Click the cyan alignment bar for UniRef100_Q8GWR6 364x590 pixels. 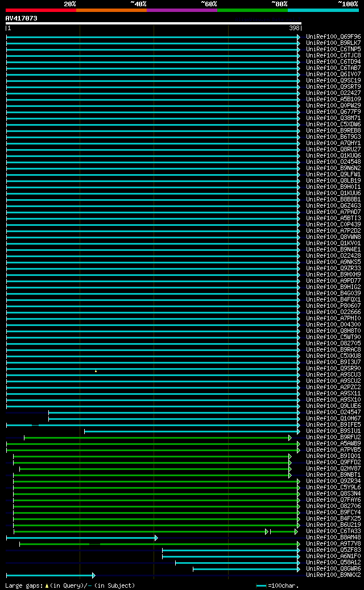246,570
